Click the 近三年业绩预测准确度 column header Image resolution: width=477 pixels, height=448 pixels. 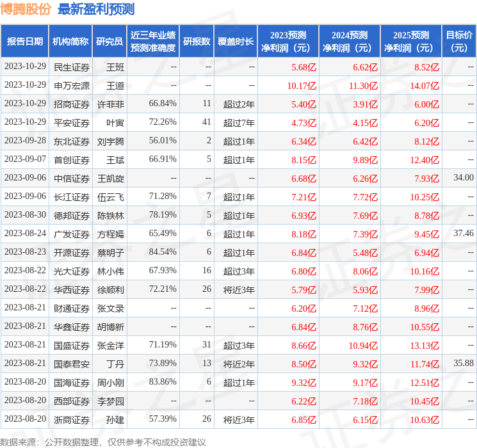pos(153,41)
